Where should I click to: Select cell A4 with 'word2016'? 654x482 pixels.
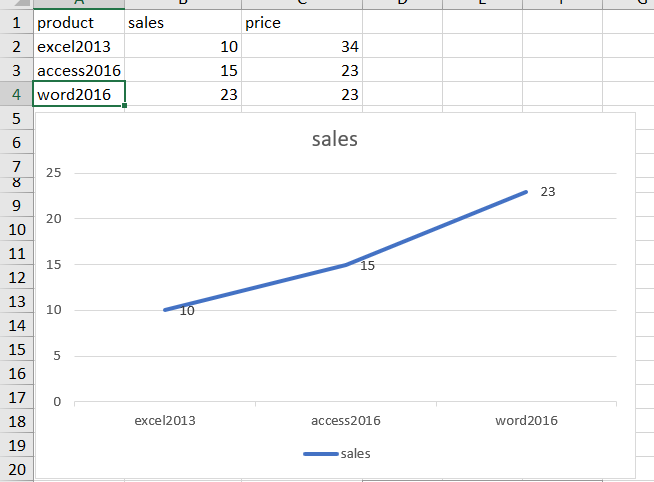[79, 94]
